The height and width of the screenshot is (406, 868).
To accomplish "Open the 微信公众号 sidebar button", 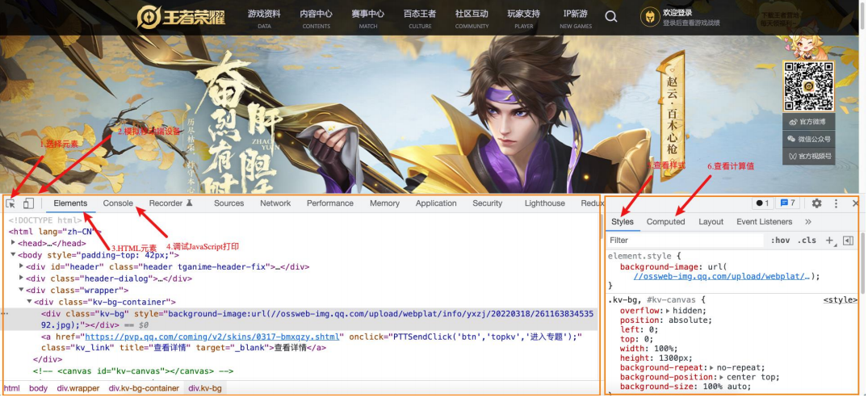I will coord(808,139).
